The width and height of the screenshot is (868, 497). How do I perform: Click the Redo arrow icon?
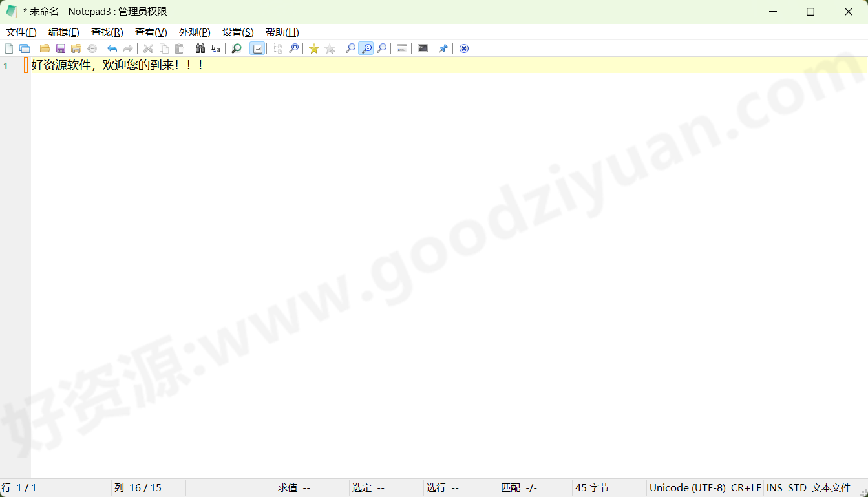pos(127,48)
